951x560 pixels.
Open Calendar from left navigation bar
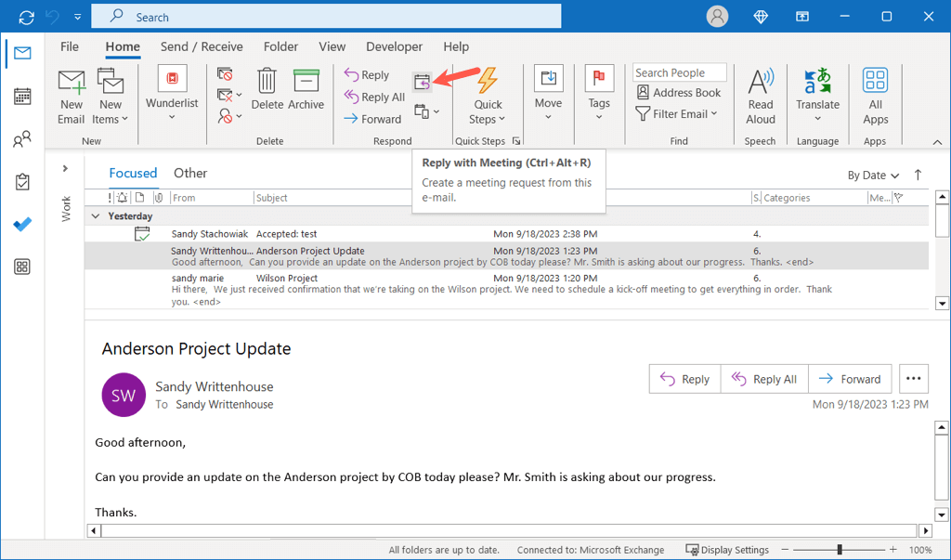click(x=22, y=96)
